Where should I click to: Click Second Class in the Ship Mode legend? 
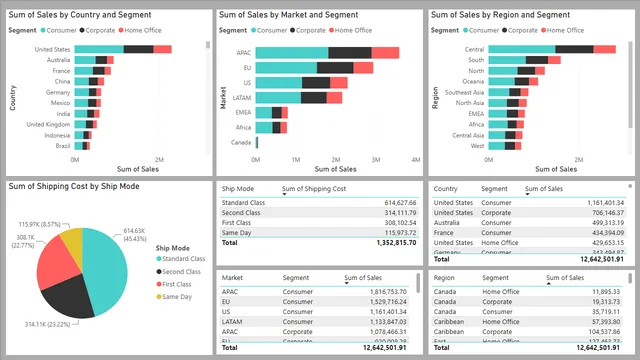pos(179,271)
